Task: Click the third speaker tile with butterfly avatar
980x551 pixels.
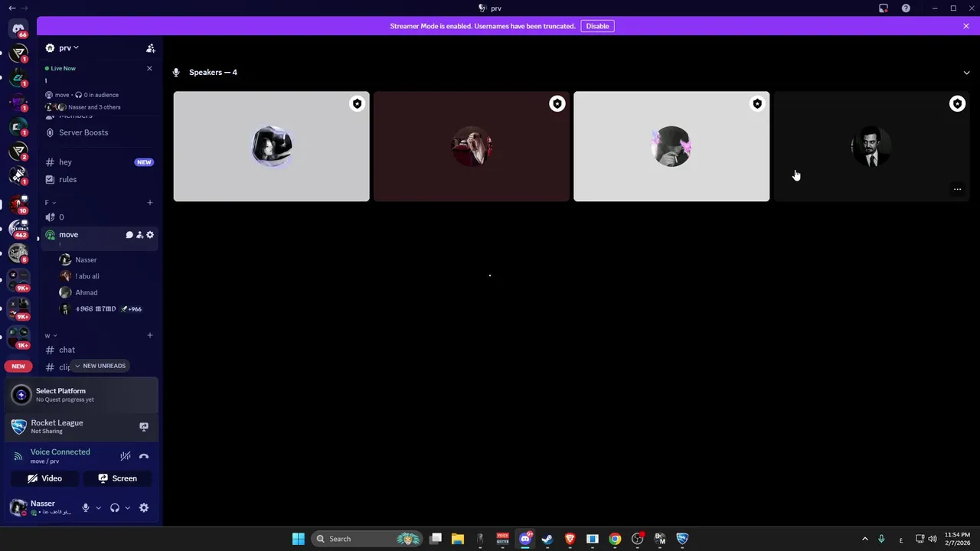Action: (671, 146)
